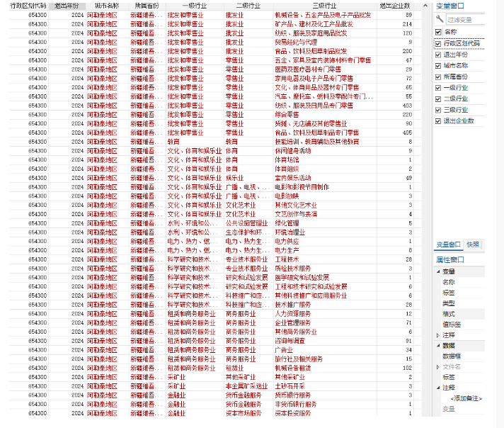Expand the 注释 row under 变量
Screen dimensions: 504x428
(436, 334)
